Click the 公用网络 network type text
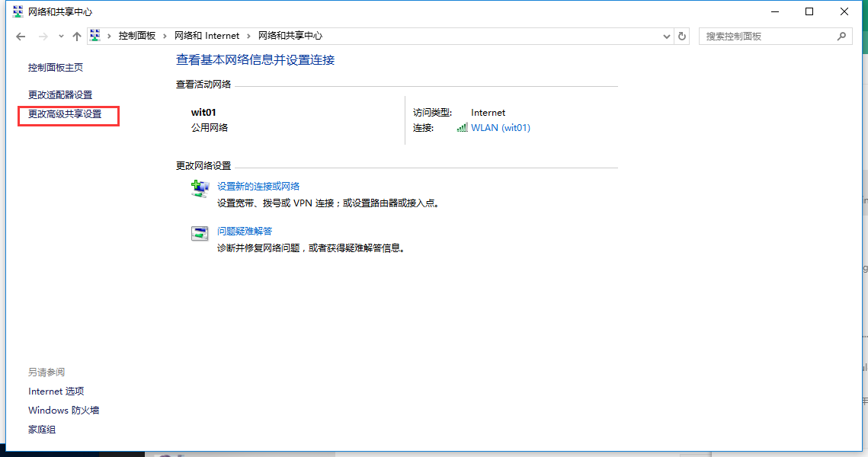The width and height of the screenshot is (868, 457). (210, 128)
